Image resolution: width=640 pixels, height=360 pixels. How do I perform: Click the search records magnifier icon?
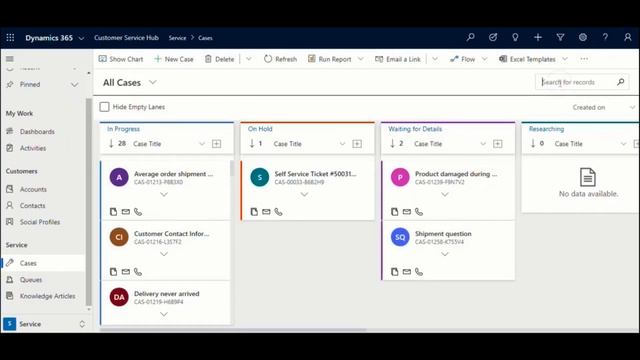pyautogui.click(x=620, y=82)
